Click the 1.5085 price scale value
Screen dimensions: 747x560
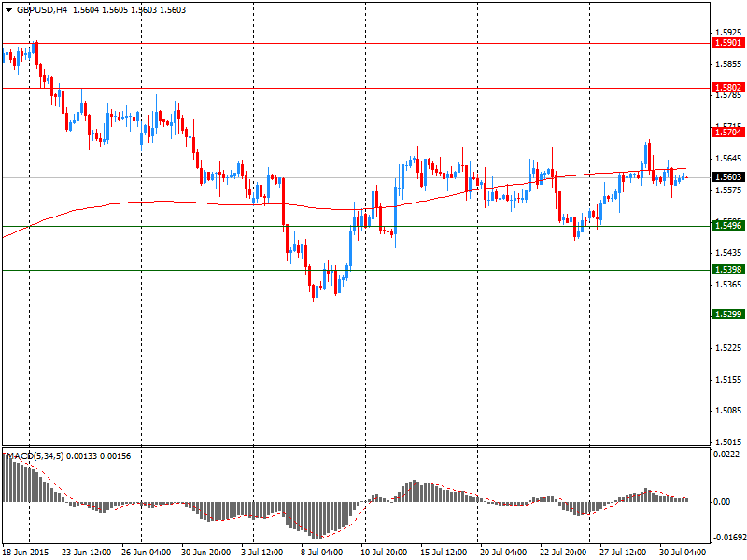point(729,411)
